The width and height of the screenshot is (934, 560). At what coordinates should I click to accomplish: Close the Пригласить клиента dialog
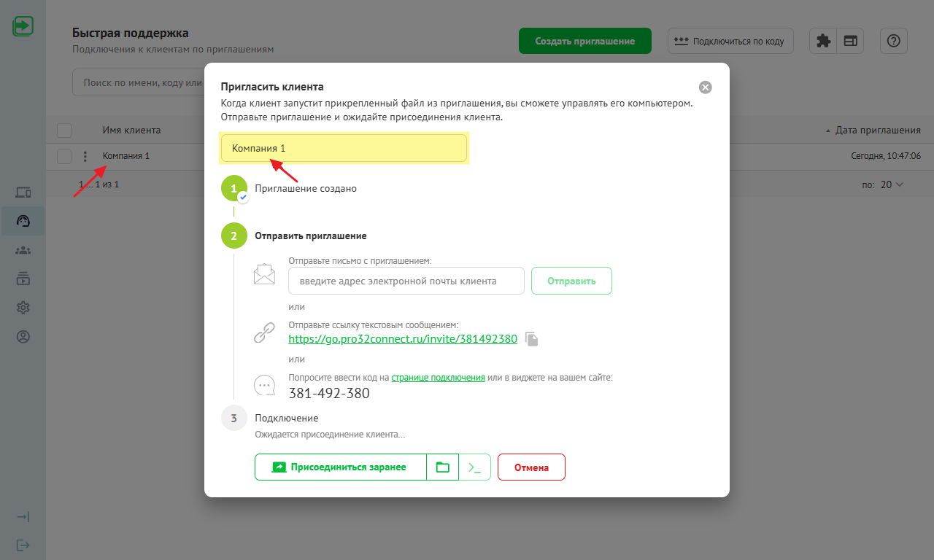705,87
